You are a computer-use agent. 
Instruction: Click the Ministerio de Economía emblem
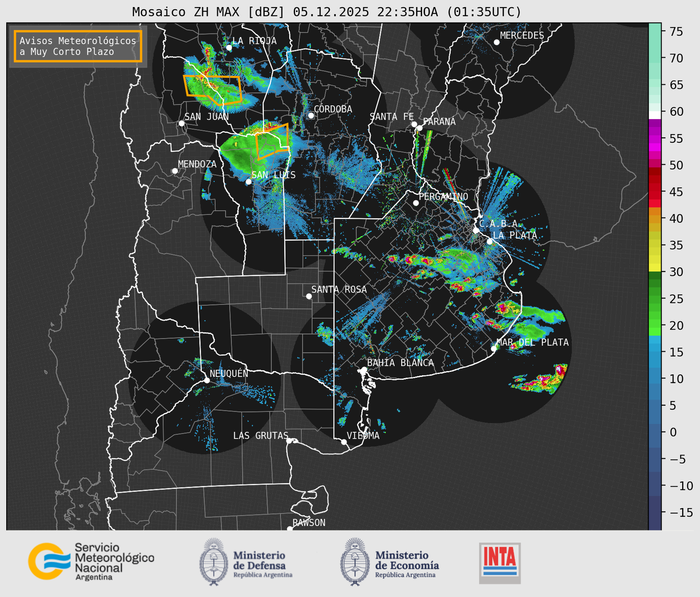(x=354, y=562)
